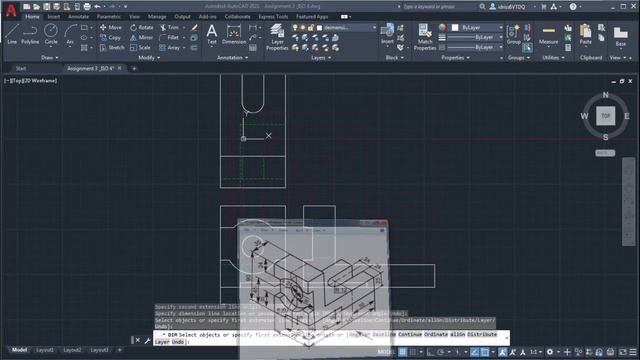This screenshot has width=640, height=360.
Task: Toggle layer lock icon in Layers panel
Action: (x=311, y=27)
